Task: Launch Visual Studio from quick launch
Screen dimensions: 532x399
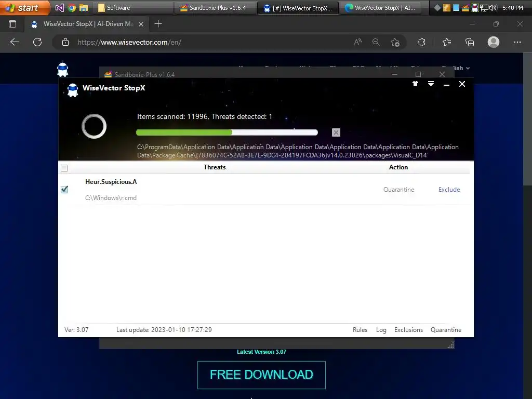Action: click(60, 7)
